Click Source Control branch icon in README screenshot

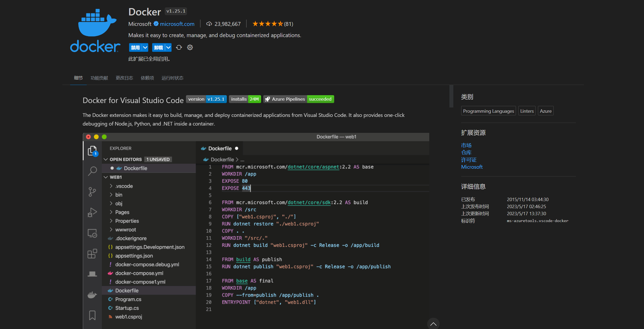92,192
